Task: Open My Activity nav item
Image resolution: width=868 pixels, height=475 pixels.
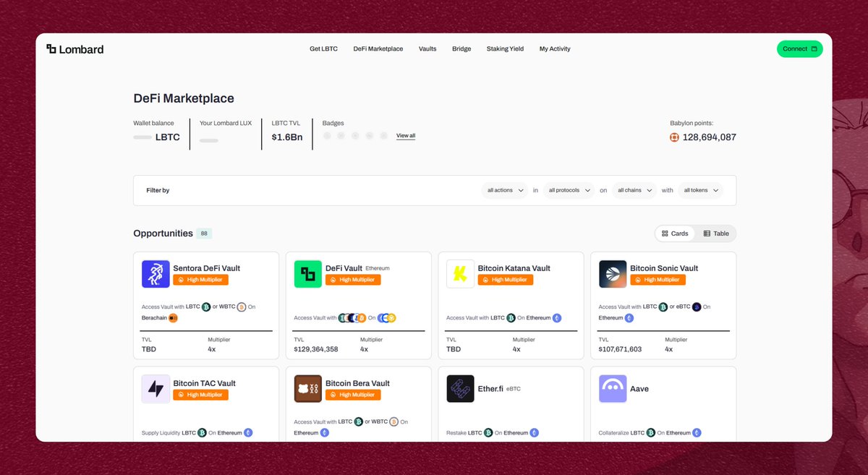Action: point(555,49)
